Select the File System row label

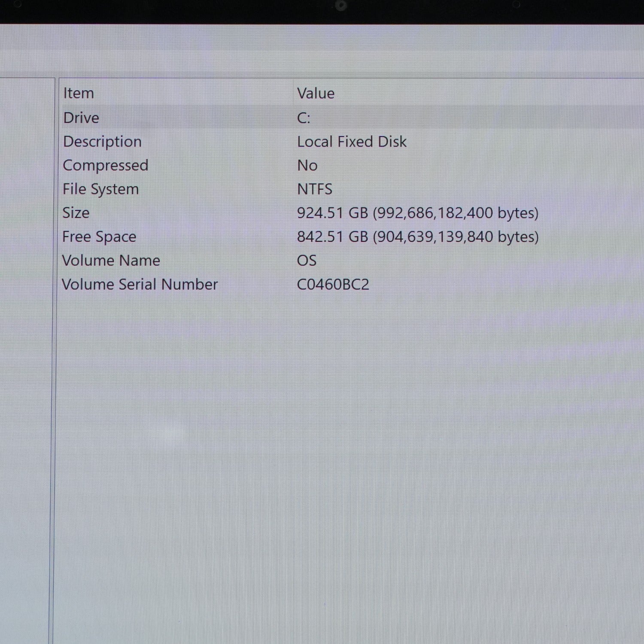[101, 189]
